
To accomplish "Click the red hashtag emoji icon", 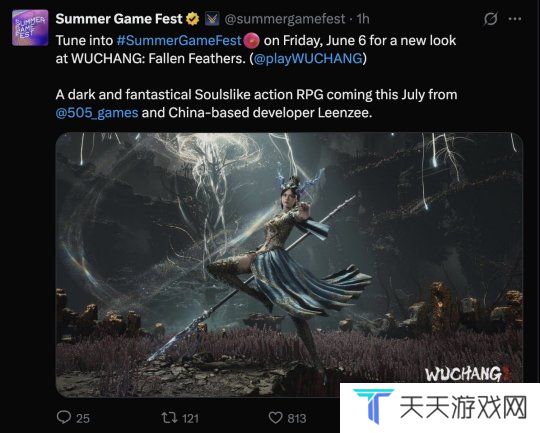I will coord(251,41).
